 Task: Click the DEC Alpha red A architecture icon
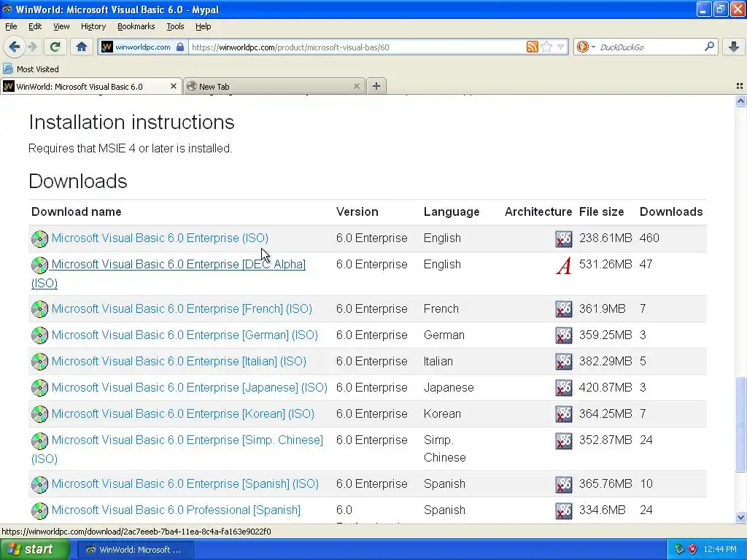(564, 265)
